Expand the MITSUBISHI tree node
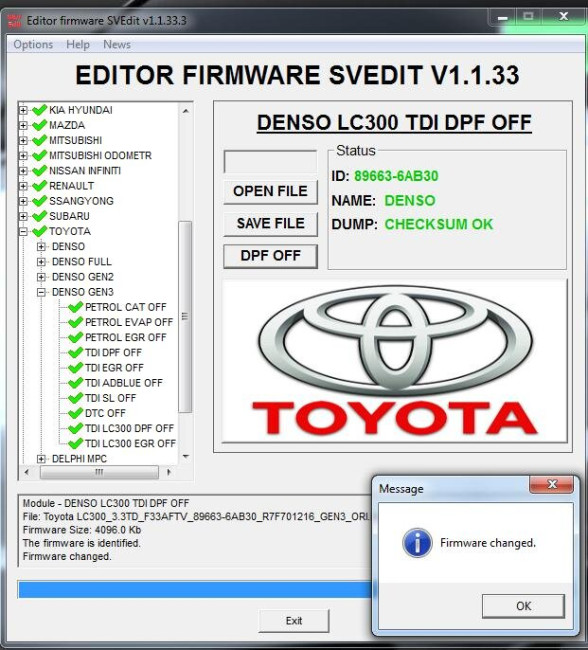Screen dimensions: 588x650 (x=24, y=141)
